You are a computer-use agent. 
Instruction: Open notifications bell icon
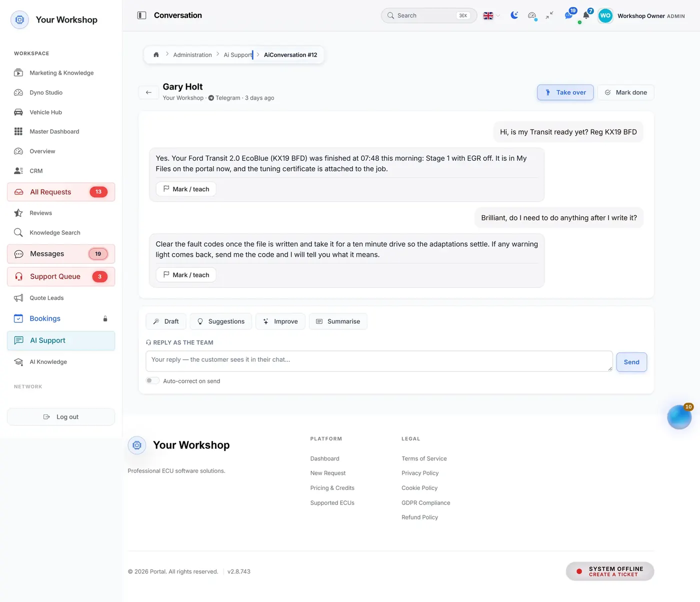(586, 15)
